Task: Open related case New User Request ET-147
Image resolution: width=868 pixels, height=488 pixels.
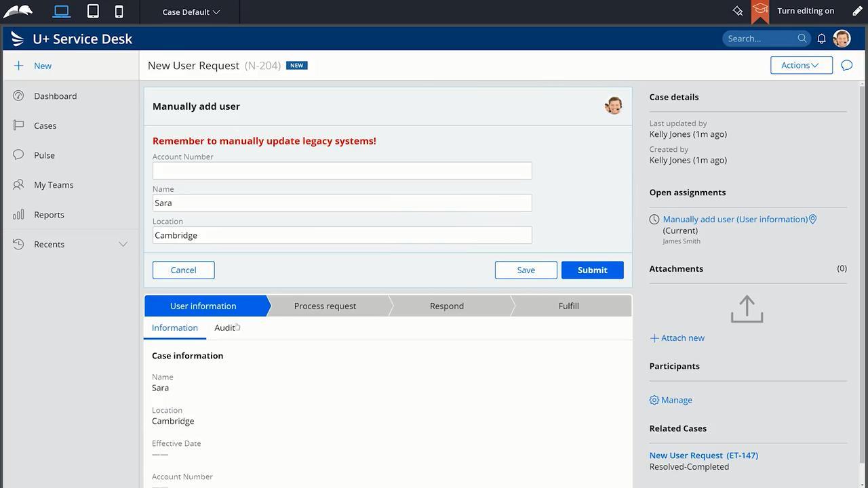Action: tap(703, 455)
